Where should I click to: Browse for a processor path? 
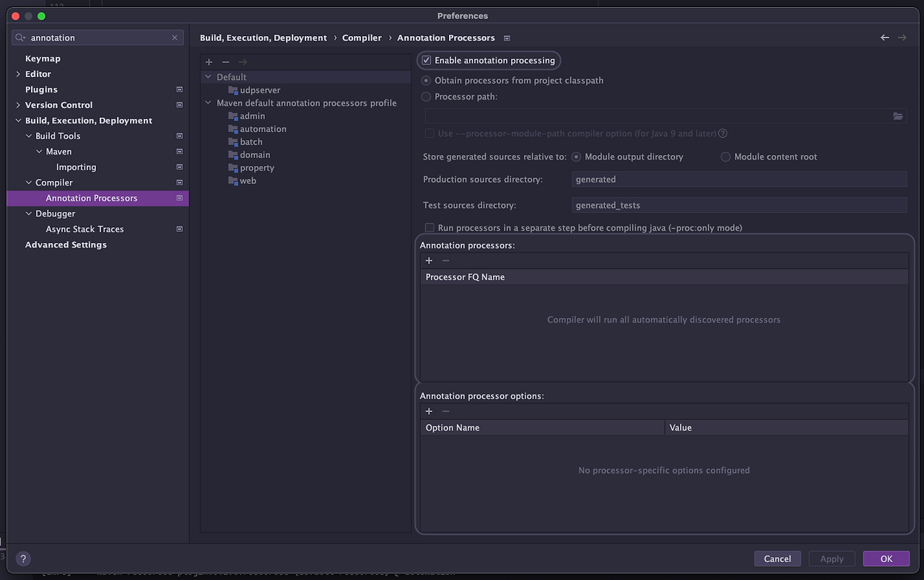pos(898,115)
